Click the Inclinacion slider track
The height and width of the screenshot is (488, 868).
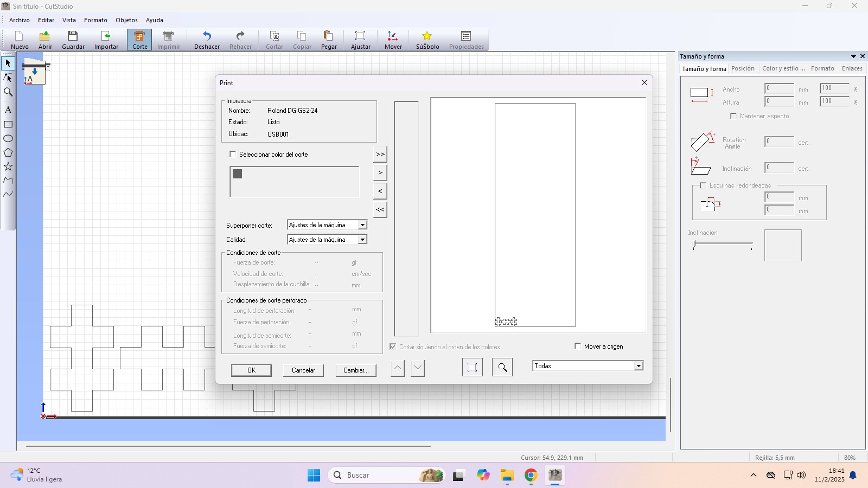(723, 244)
